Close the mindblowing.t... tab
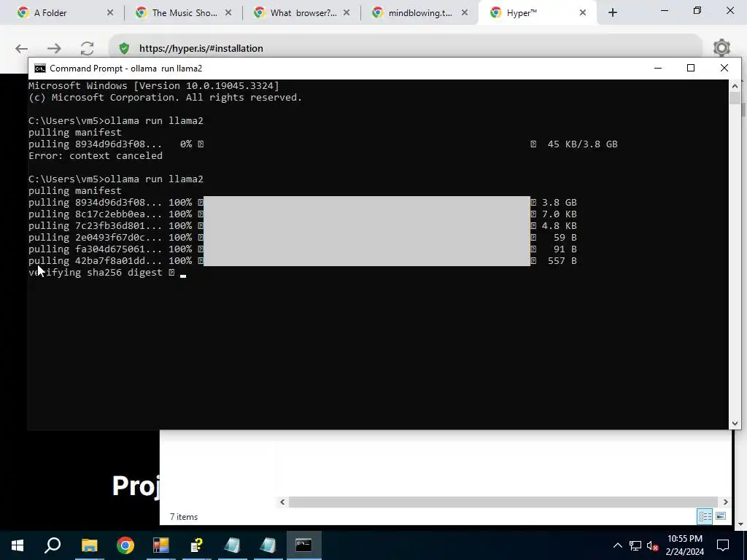 [465, 13]
